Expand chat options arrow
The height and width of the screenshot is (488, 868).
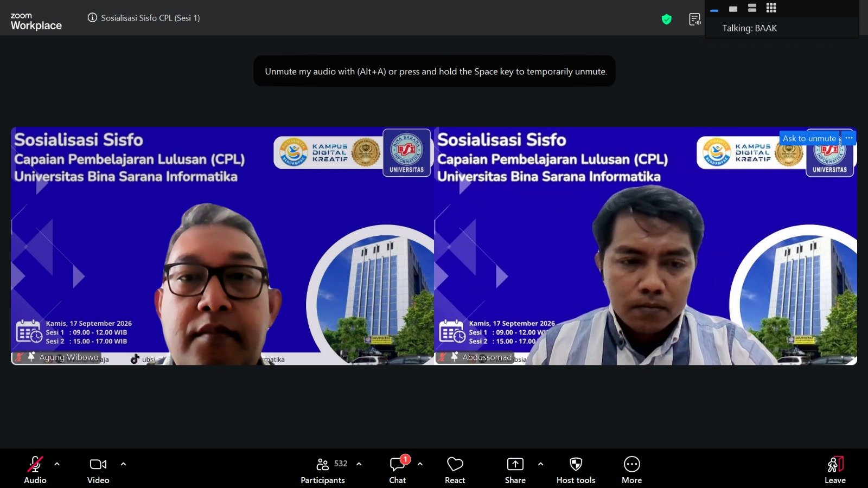tap(420, 464)
